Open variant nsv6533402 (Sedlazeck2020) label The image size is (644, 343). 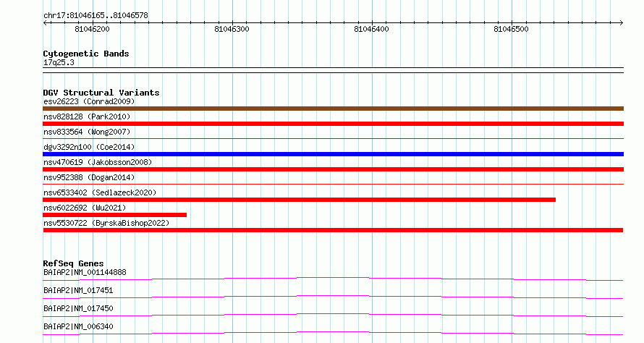tap(100, 192)
